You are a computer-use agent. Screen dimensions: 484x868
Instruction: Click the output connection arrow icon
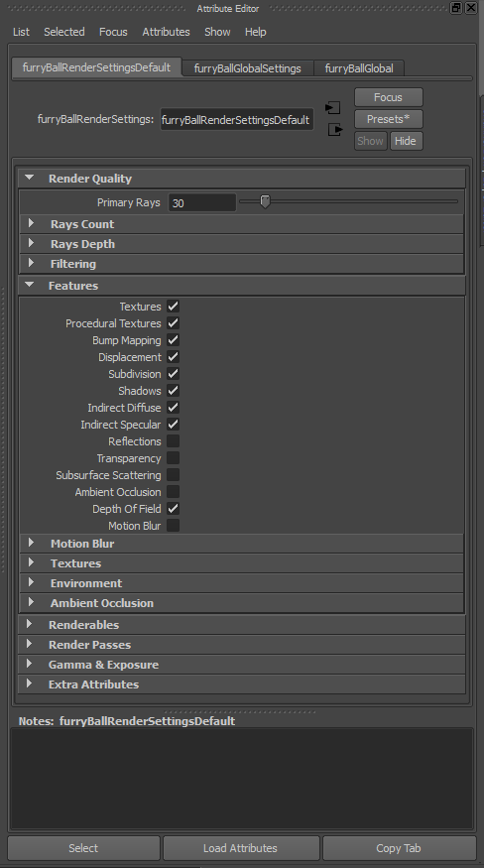[335, 130]
